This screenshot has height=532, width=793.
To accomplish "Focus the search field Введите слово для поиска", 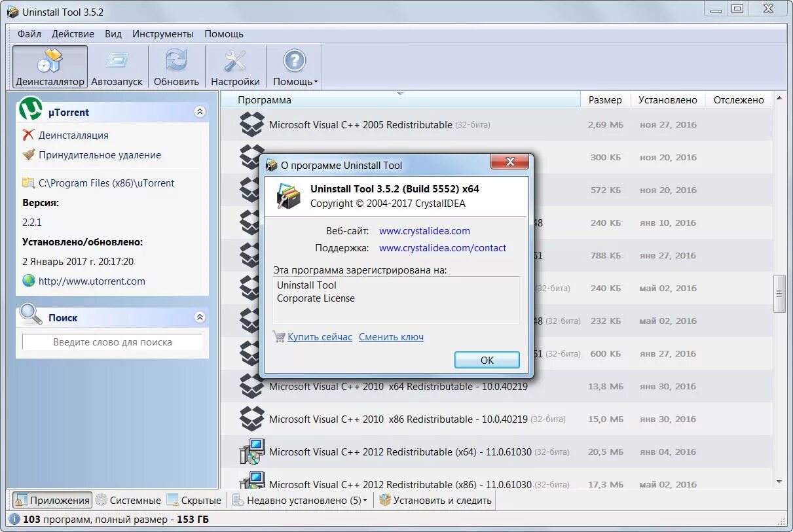I will pyautogui.click(x=113, y=342).
